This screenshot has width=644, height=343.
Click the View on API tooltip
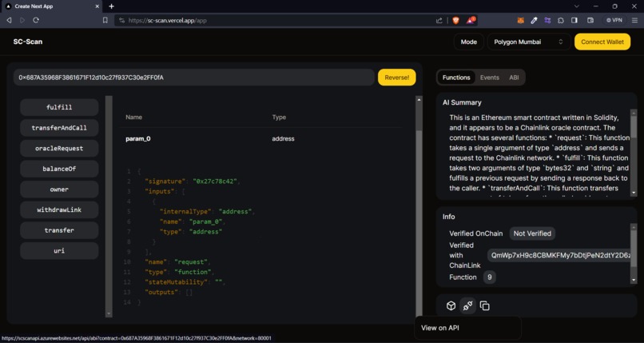[467, 328]
